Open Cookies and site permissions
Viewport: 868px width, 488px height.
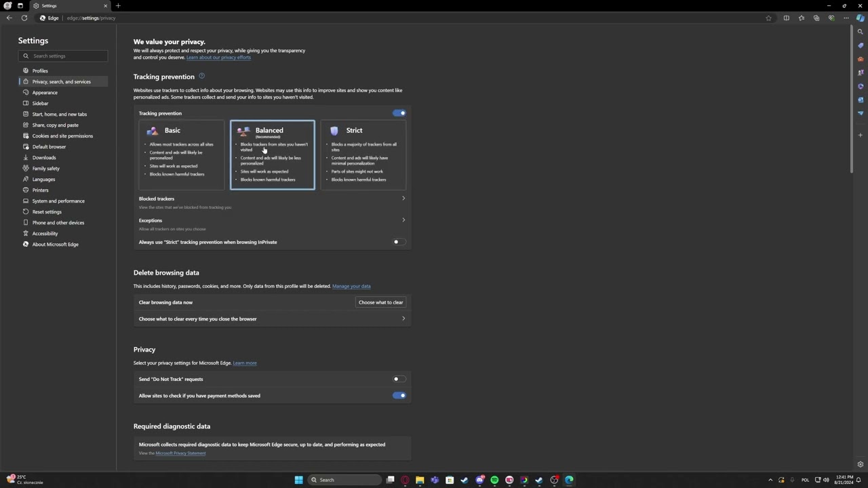tap(62, 136)
